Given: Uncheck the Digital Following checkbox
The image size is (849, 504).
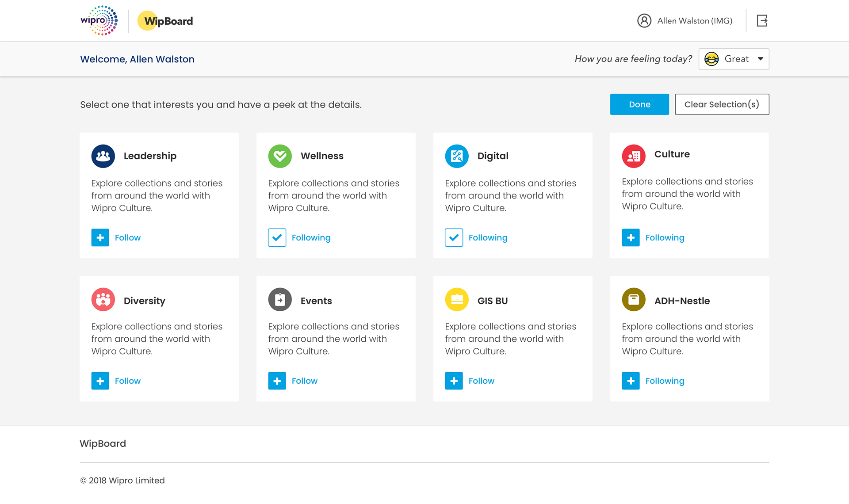Looking at the screenshot, I should [454, 237].
